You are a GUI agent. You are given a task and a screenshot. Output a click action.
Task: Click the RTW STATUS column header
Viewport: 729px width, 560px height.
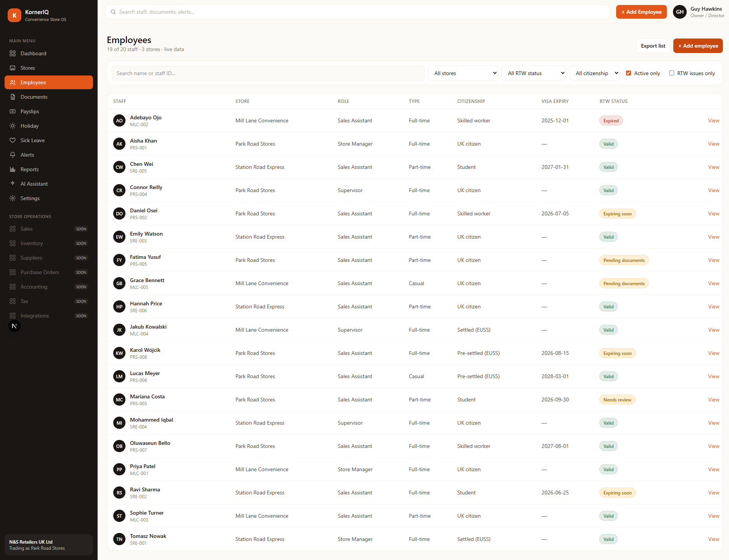(x=613, y=101)
